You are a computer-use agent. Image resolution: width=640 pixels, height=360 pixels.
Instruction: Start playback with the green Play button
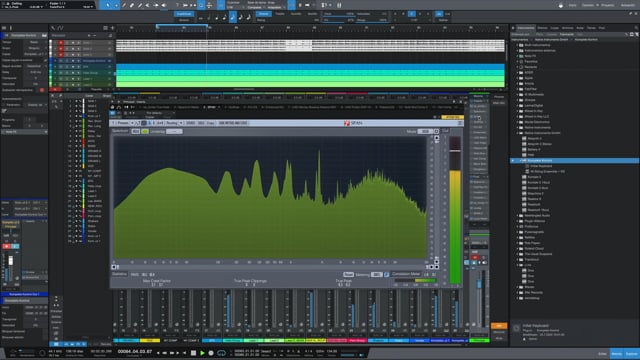[202, 353]
